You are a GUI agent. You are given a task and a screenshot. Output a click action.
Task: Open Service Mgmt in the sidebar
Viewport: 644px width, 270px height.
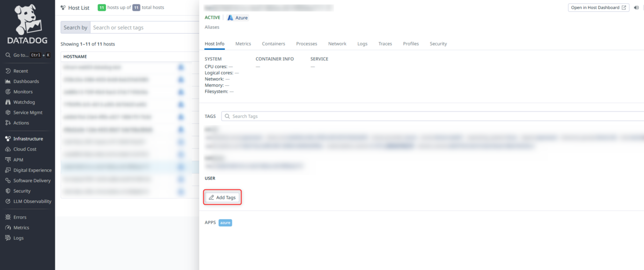(x=28, y=112)
